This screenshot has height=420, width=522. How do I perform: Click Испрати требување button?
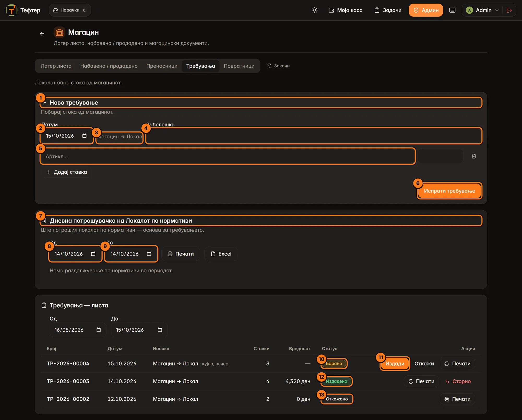point(449,191)
